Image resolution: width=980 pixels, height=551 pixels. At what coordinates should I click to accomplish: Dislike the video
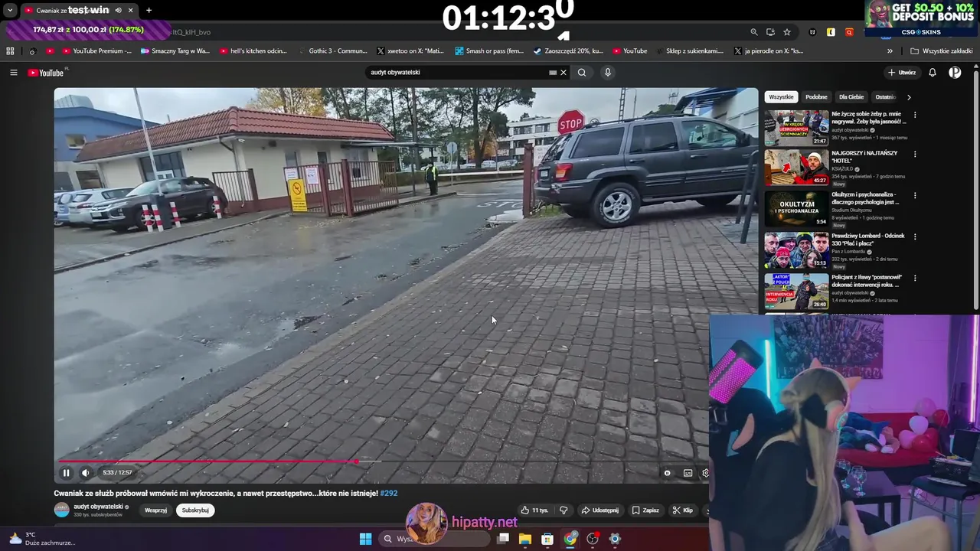[563, 510]
